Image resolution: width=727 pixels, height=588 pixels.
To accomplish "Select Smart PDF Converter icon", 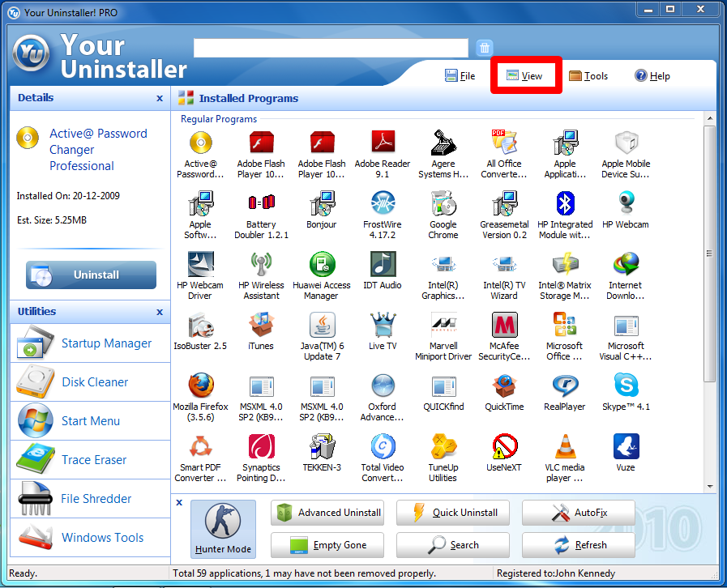I will (x=200, y=446).
